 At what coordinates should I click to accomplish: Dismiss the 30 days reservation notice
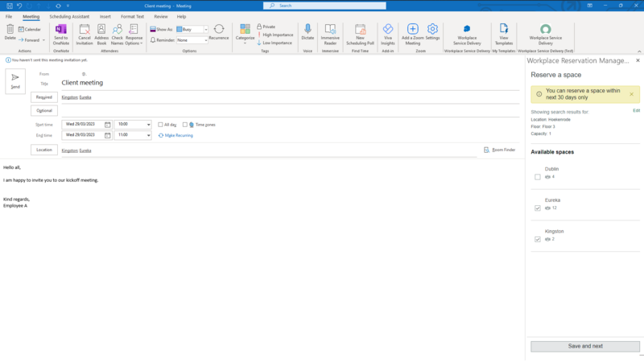click(631, 94)
